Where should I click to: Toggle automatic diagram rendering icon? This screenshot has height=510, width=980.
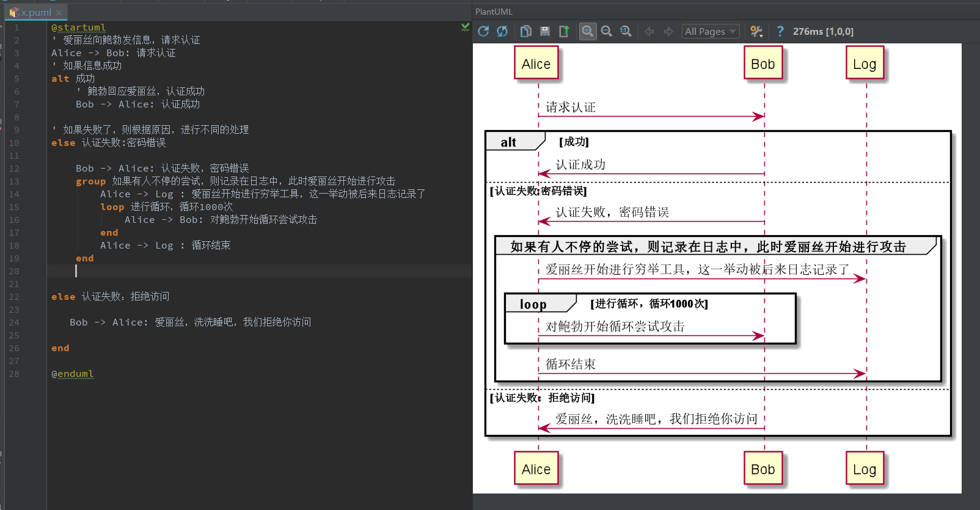tap(502, 31)
